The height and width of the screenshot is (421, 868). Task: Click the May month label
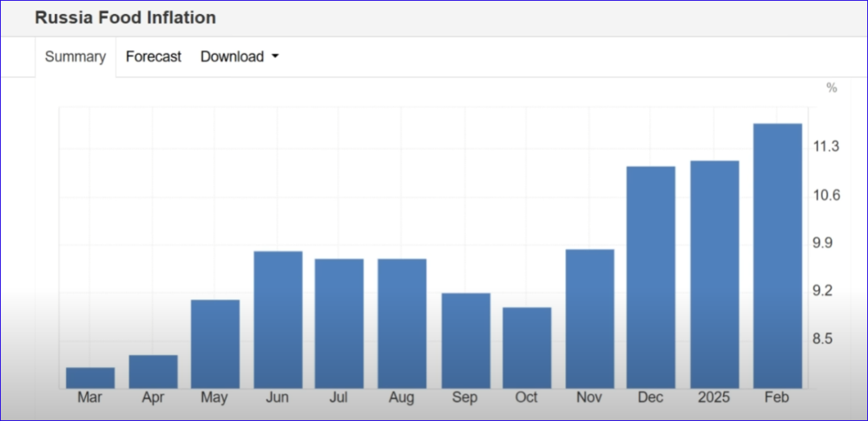214,398
